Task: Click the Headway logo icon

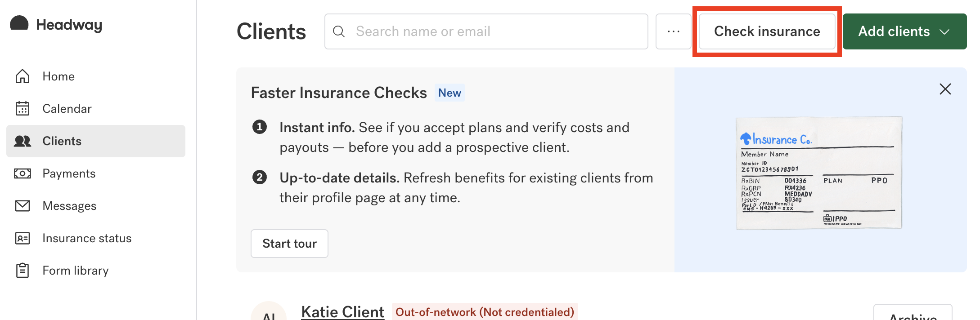Action: tap(19, 23)
